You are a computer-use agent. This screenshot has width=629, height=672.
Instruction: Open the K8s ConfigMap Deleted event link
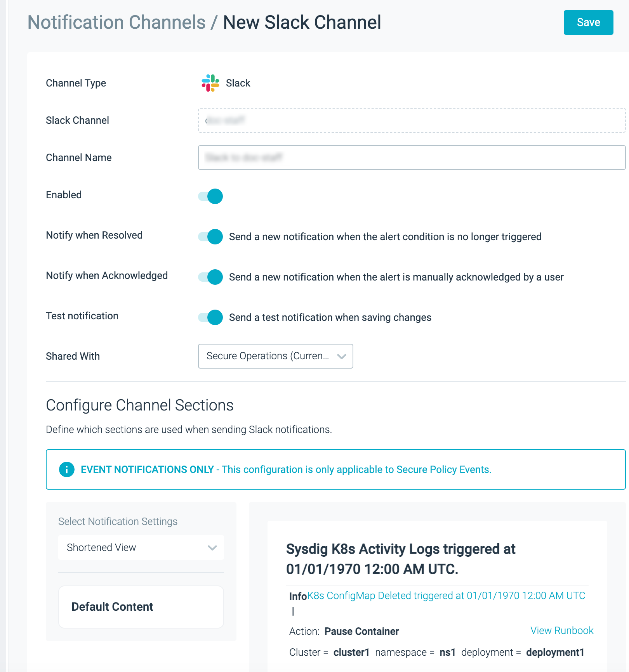click(x=446, y=596)
